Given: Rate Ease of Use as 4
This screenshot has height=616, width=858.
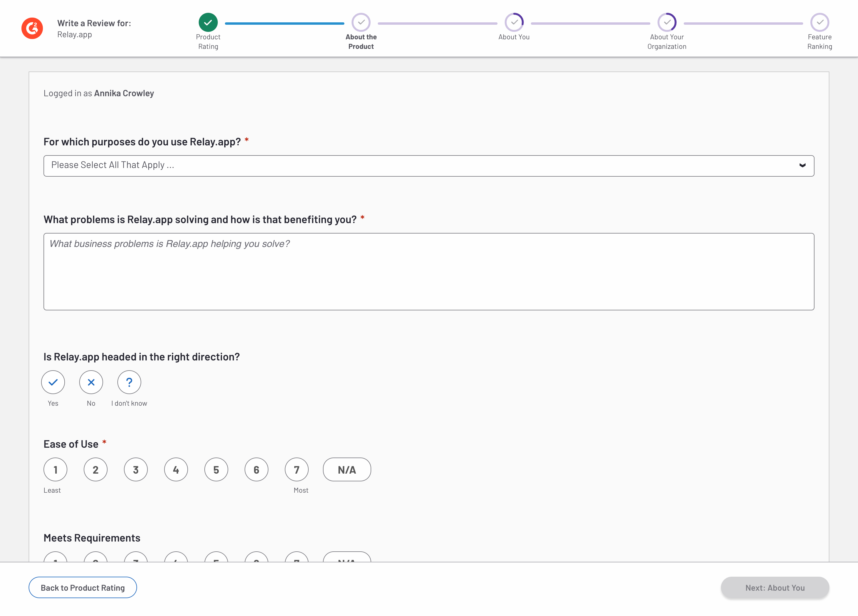Looking at the screenshot, I should coord(176,469).
